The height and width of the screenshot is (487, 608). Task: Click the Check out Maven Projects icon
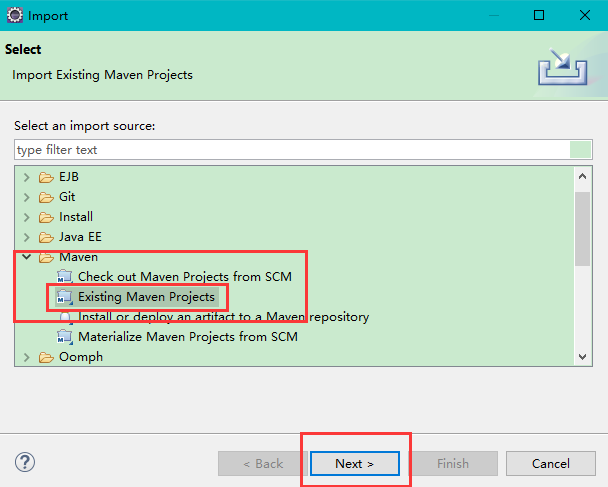[x=65, y=277]
